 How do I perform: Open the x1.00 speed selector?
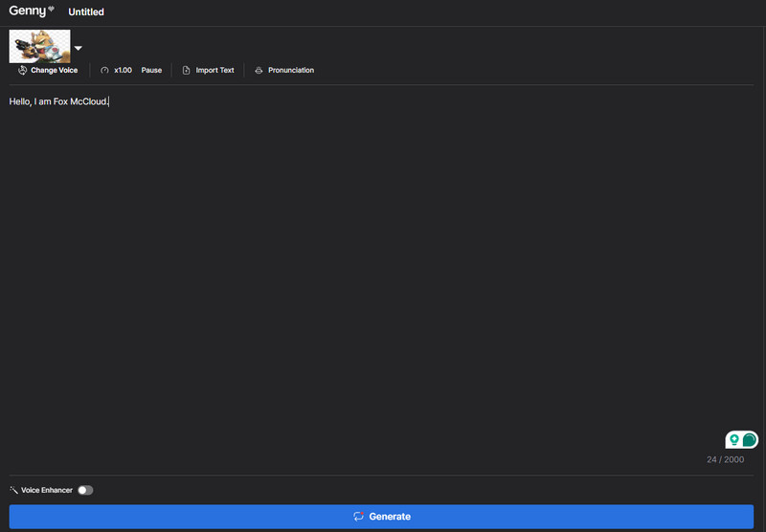[x=123, y=70]
